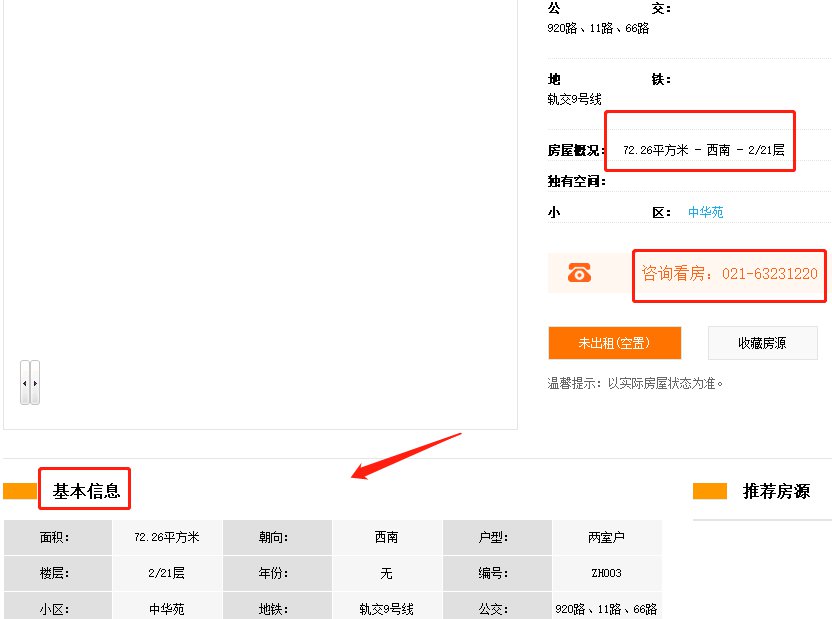
Task: Click the ZH003 listing number cell
Action: click(606, 573)
